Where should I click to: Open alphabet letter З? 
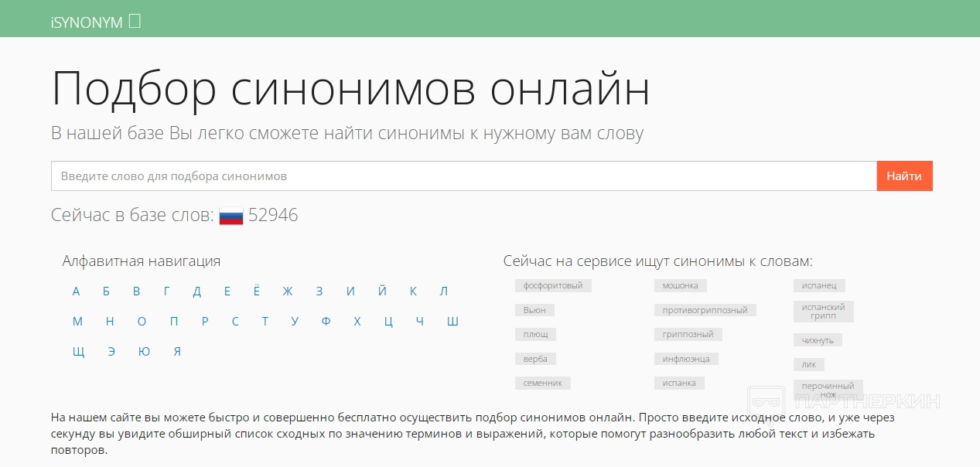319,291
